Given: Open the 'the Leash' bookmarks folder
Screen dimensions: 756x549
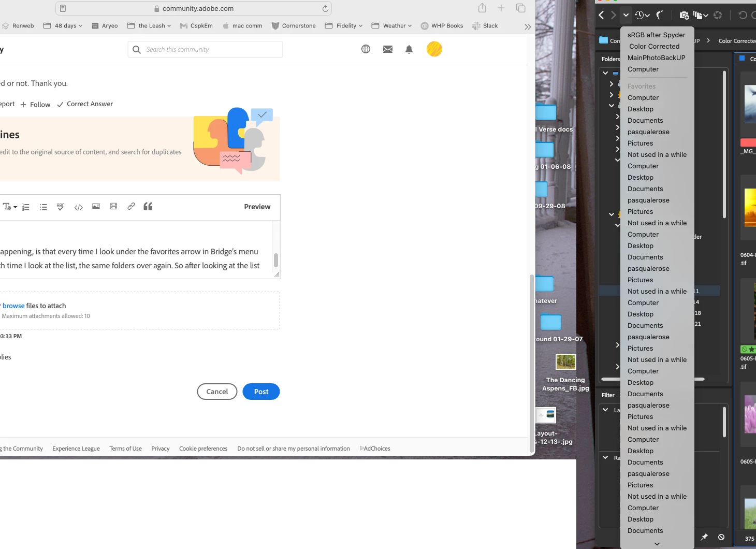Looking at the screenshot, I should pos(149,25).
